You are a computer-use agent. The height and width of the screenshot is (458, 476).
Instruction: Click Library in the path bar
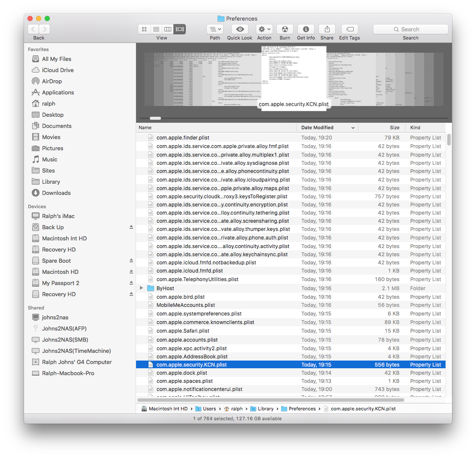click(262, 409)
